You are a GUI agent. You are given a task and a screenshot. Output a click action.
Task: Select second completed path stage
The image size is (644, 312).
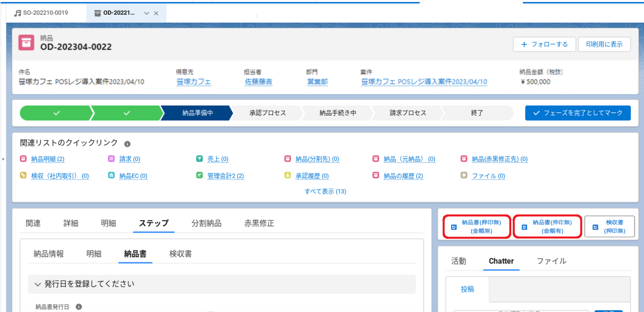click(127, 113)
